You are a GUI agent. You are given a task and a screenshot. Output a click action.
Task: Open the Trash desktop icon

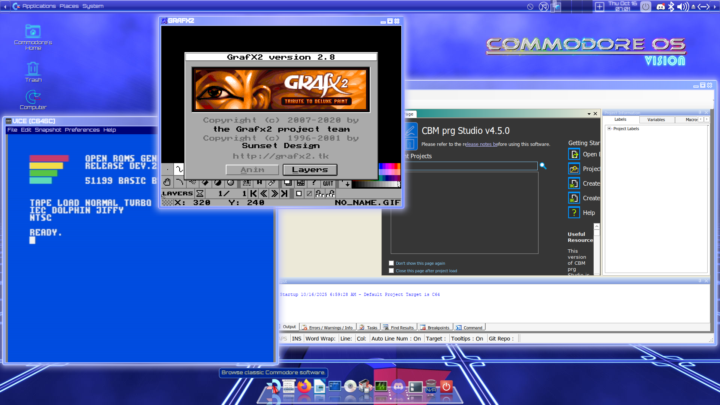pyautogui.click(x=33, y=72)
